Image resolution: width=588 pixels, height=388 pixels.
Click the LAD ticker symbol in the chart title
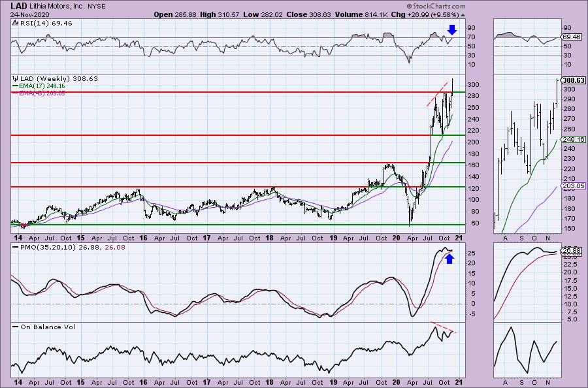(18, 6)
